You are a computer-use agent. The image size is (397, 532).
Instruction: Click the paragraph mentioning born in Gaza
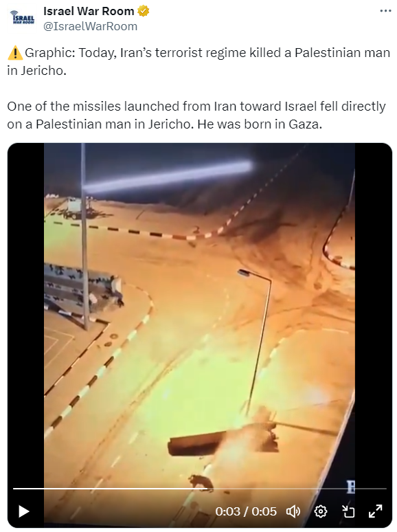pyautogui.click(x=196, y=115)
